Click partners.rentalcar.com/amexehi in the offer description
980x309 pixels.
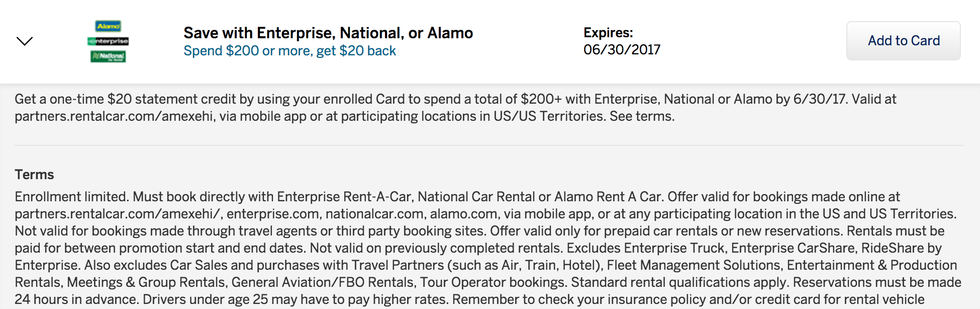pyautogui.click(x=115, y=116)
